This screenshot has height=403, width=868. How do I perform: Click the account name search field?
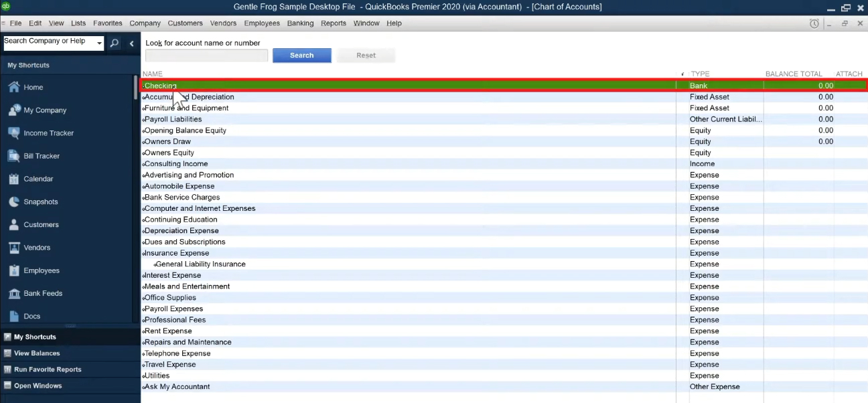pyautogui.click(x=206, y=56)
